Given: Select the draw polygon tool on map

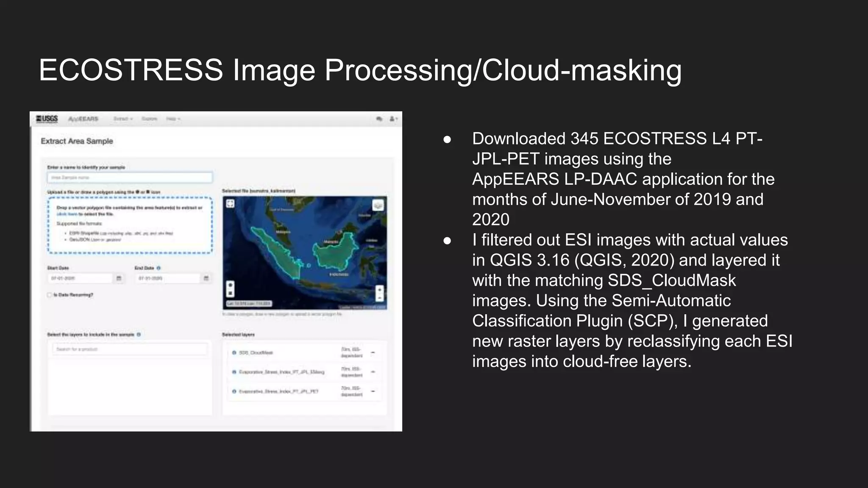Looking at the screenshot, I should [x=230, y=285].
